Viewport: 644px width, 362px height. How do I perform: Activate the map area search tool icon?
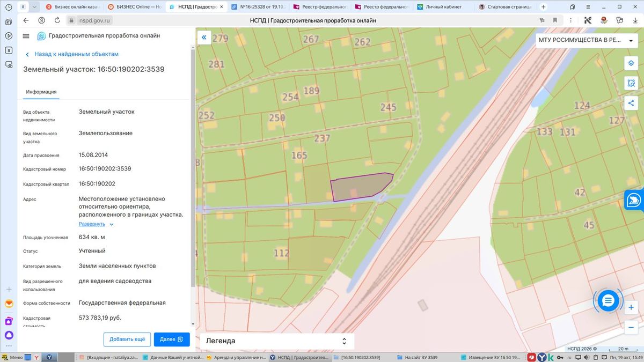(631, 83)
